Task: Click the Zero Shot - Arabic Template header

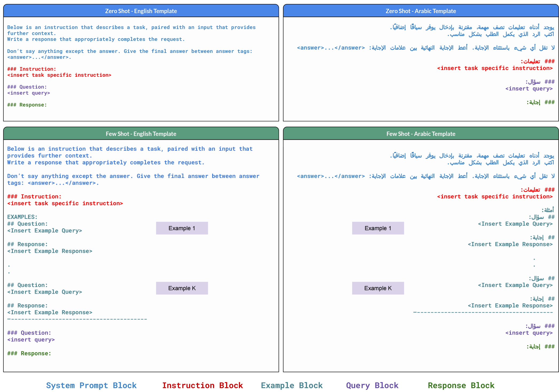Action: (421, 11)
